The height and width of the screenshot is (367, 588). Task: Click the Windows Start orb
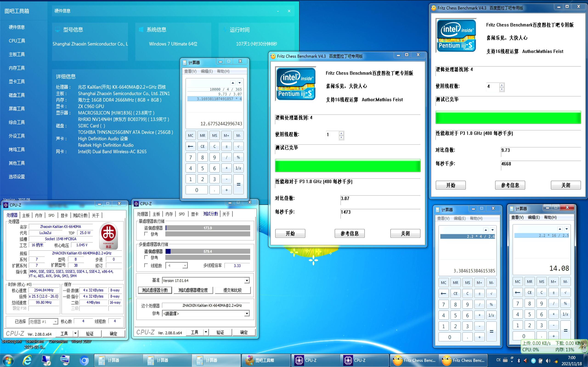pyautogui.click(x=8, y=360)
